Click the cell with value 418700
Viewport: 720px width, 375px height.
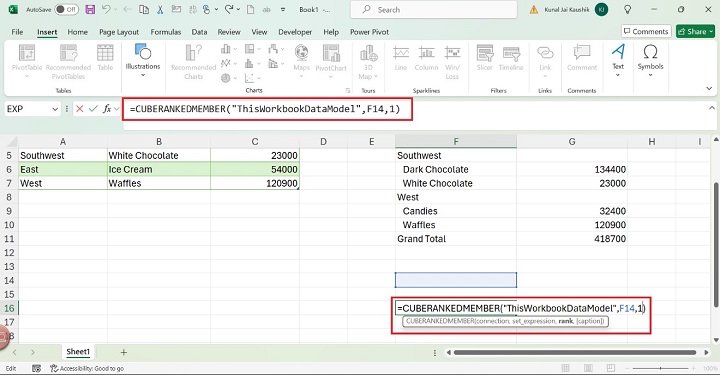572,239
